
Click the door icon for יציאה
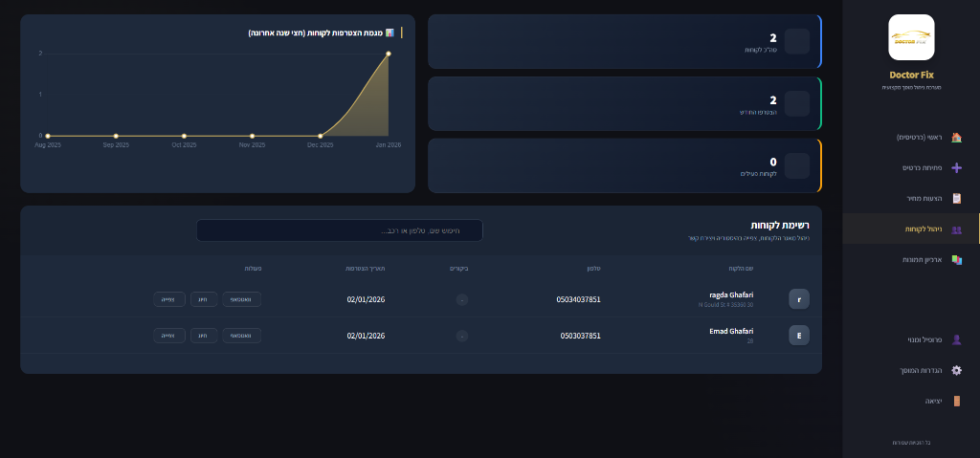point(956,401)
